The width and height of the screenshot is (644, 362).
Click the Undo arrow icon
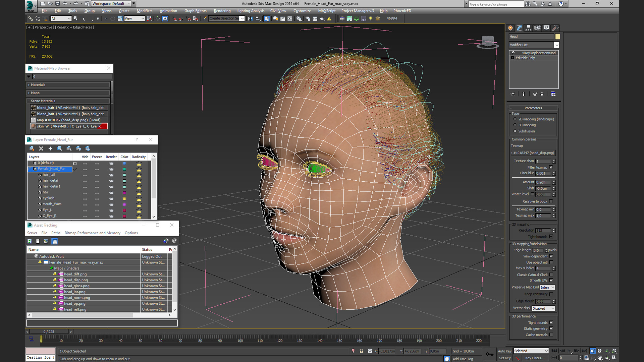[65, 4]
